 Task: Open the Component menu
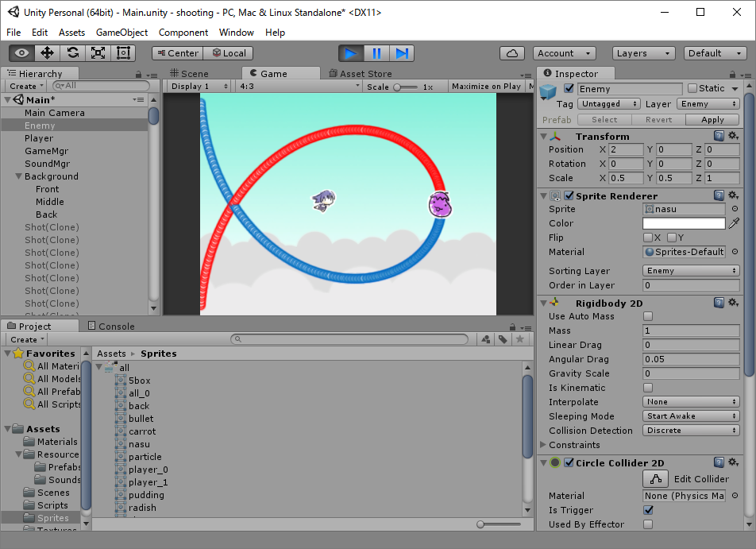coord(183,33)
